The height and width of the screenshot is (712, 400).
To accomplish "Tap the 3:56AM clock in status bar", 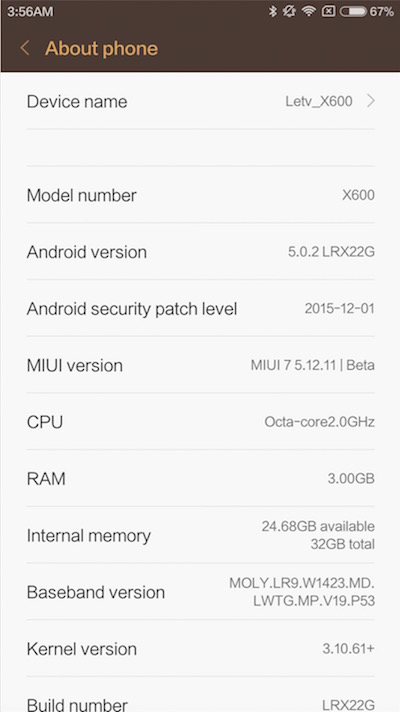I will [30, 11].
